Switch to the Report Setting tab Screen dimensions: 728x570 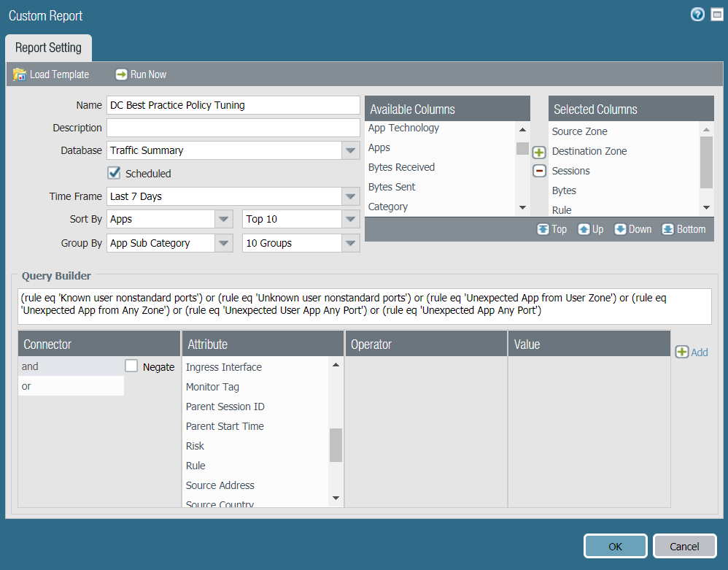48,48
